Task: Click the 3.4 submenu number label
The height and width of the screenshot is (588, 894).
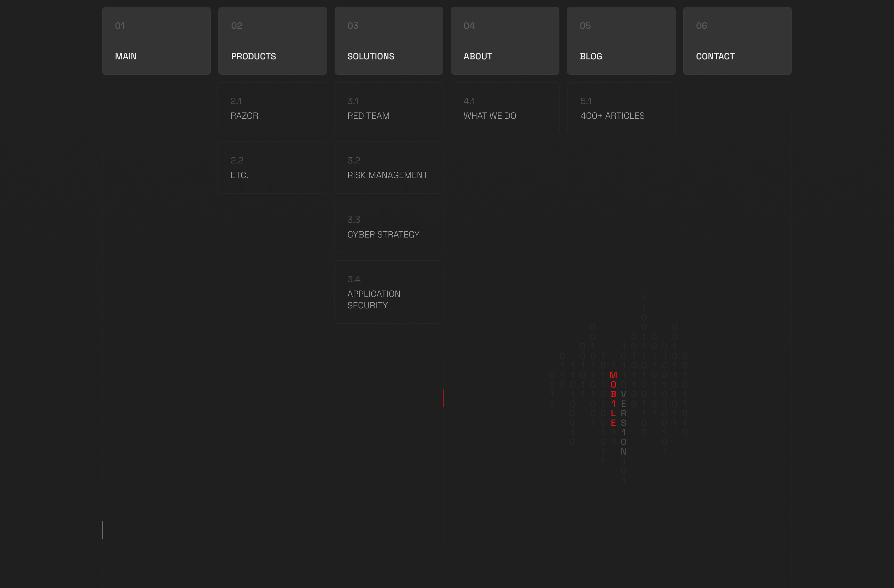Action: [x=353, y=279]
